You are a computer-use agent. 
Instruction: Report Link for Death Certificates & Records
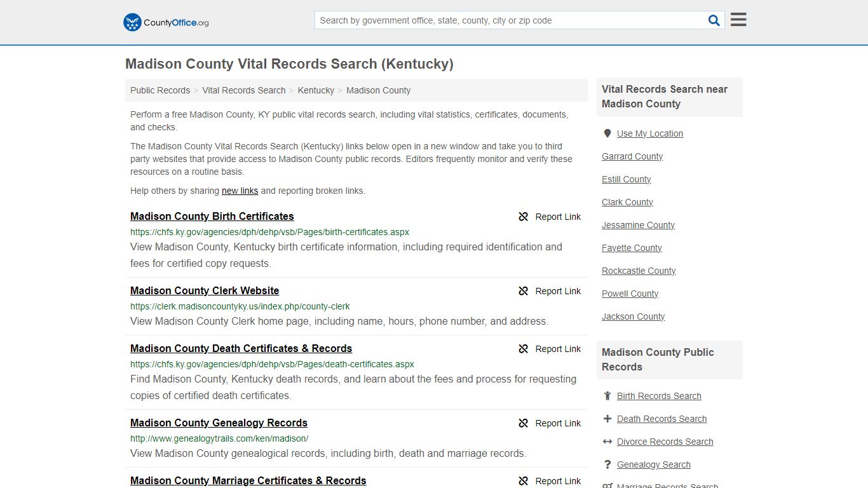pyautogui.click(x=558, y=349)
